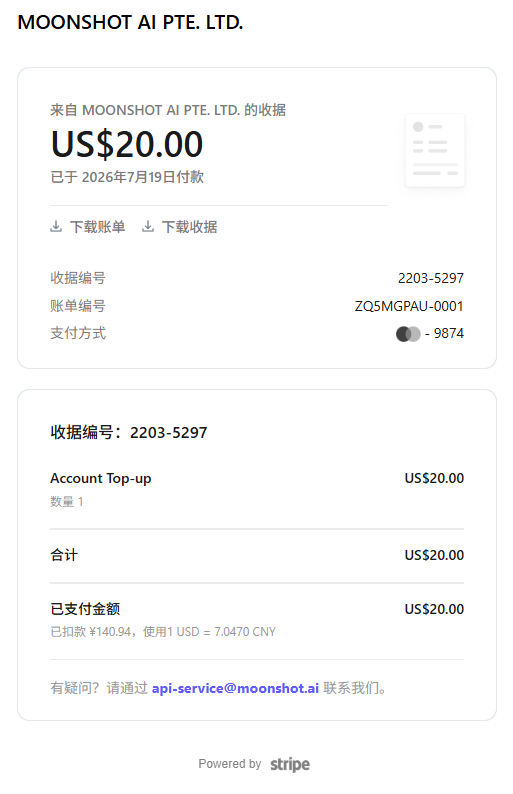Click the Mastercard payment method icon

pyautogui.click(x=408, y=334)
